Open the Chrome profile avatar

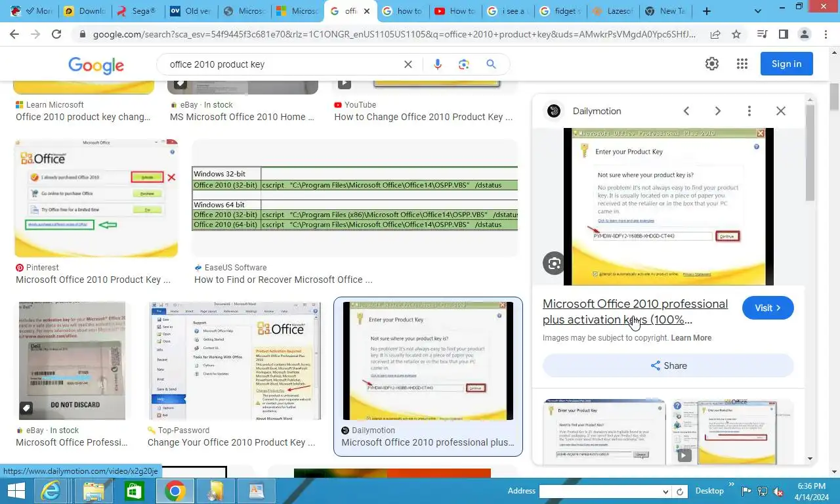(x=805, y=34)
